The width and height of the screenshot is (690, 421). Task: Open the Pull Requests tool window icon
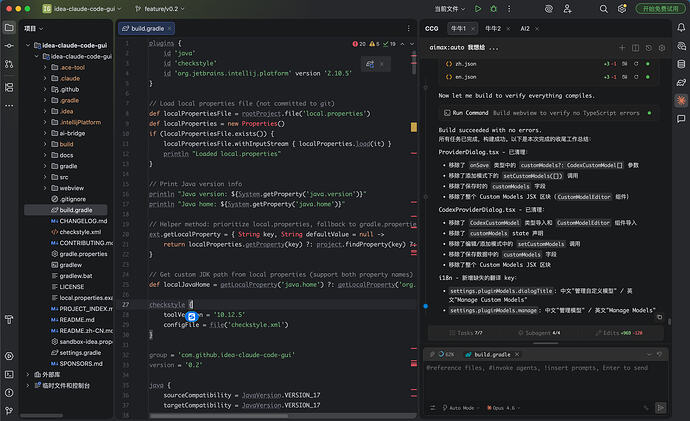click(x=9, y=64)
